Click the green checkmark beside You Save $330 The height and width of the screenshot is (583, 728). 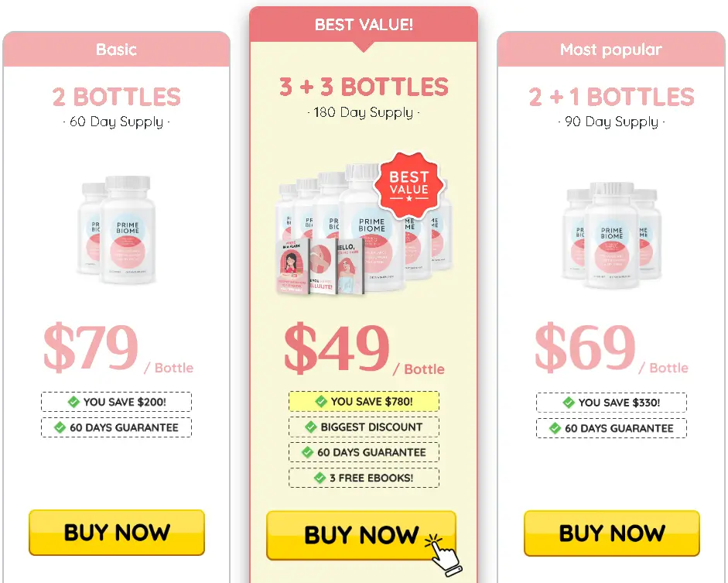tap(569, 403)
